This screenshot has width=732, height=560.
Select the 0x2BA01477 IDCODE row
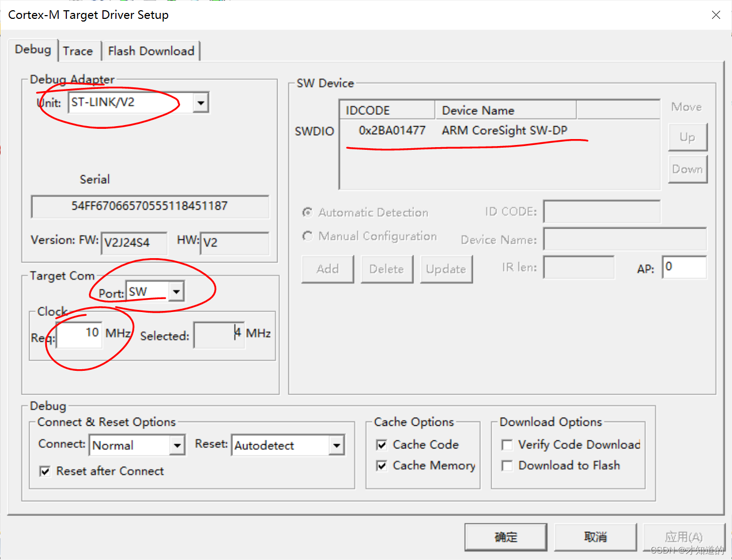pyautogui.click(x=392, y=130)
